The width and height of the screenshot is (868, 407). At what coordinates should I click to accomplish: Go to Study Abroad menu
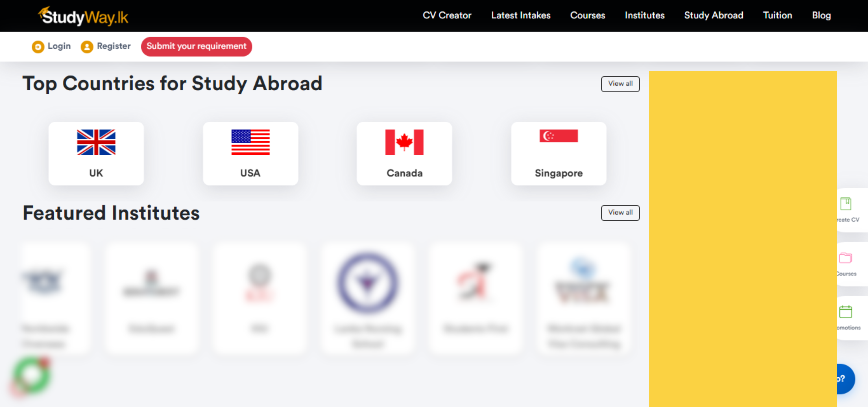(x=713, y=16)
